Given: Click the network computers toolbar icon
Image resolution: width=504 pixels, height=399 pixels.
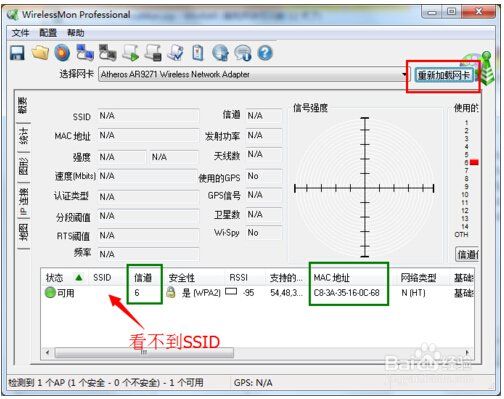Looking at the screenshot, I should (85, 53).
